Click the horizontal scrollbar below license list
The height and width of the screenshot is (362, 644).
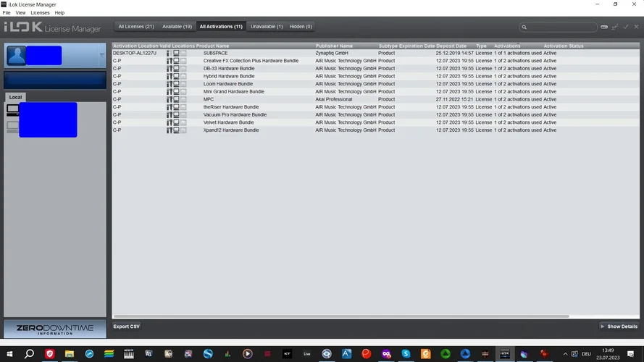click(x=341, y=316)
